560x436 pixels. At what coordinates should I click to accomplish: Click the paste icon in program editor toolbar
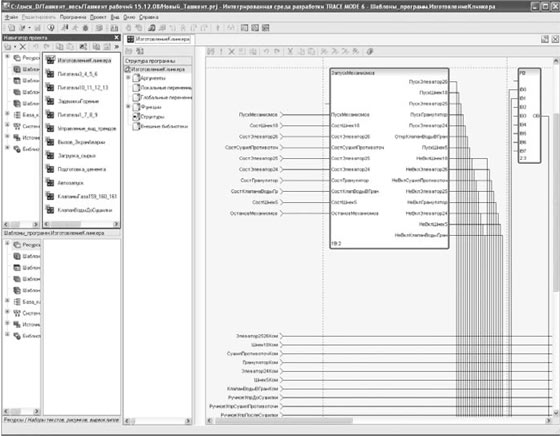pos(311,51)
